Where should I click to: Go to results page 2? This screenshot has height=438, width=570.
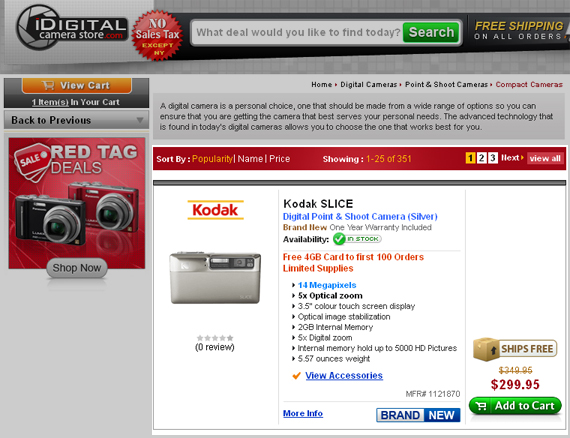[x=481, y=158]
